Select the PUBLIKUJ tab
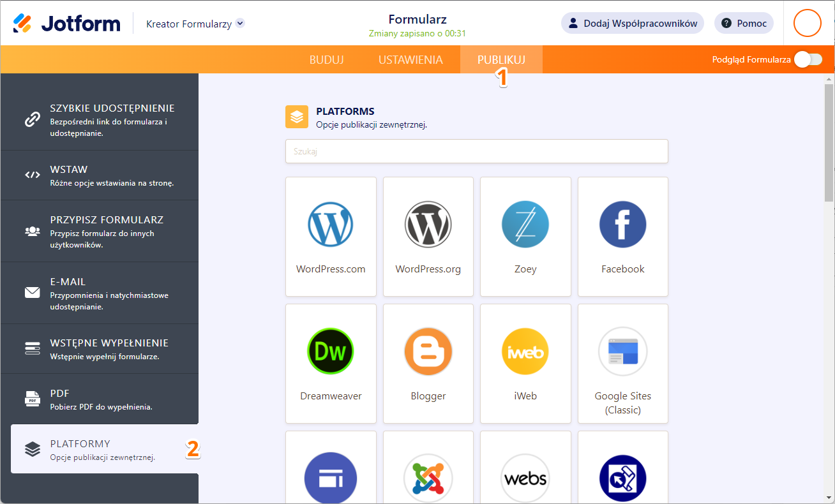Image resolution: width=835 pixels, height=504 pixels. (x=501, y=59)
